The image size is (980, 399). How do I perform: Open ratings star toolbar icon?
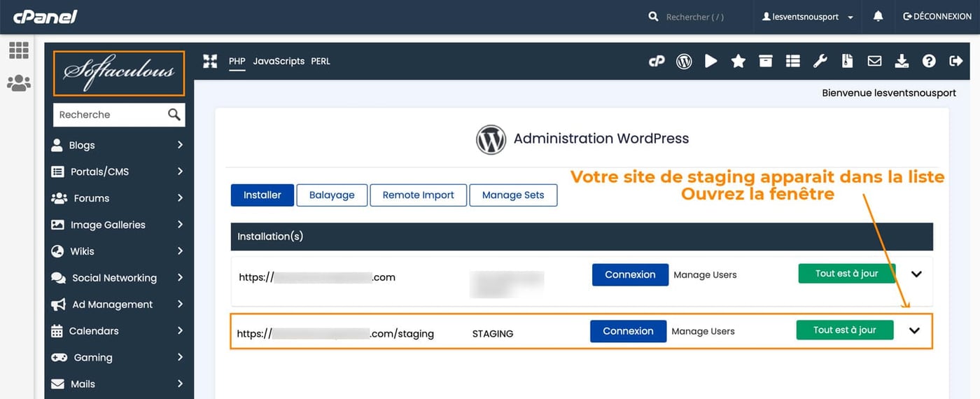click(738, 62)
